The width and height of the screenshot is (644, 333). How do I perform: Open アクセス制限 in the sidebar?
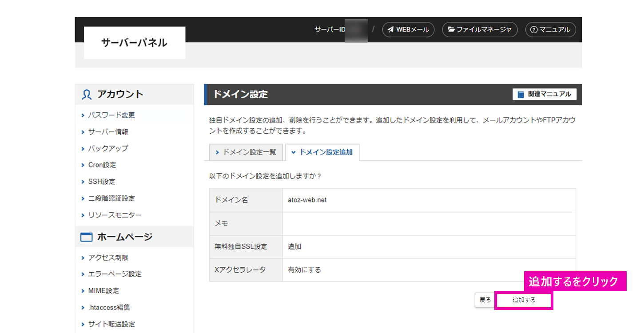108,258
